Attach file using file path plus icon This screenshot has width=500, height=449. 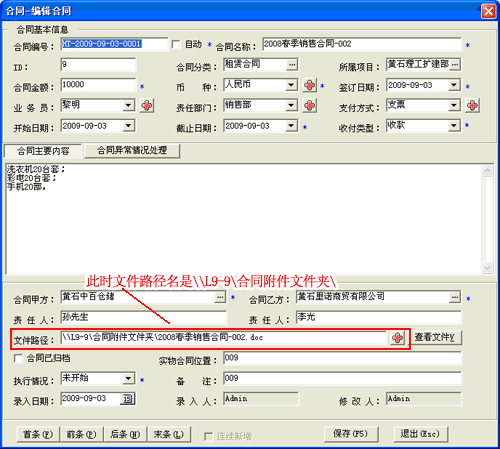click(397, 338)
